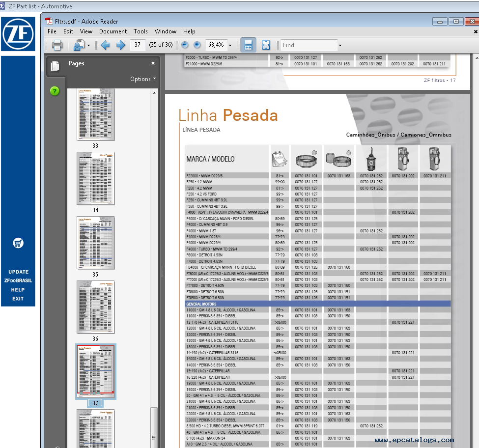Click the MARCA / MODELO column header
Viewport: 479px width, 448px height.
(210, 159)
